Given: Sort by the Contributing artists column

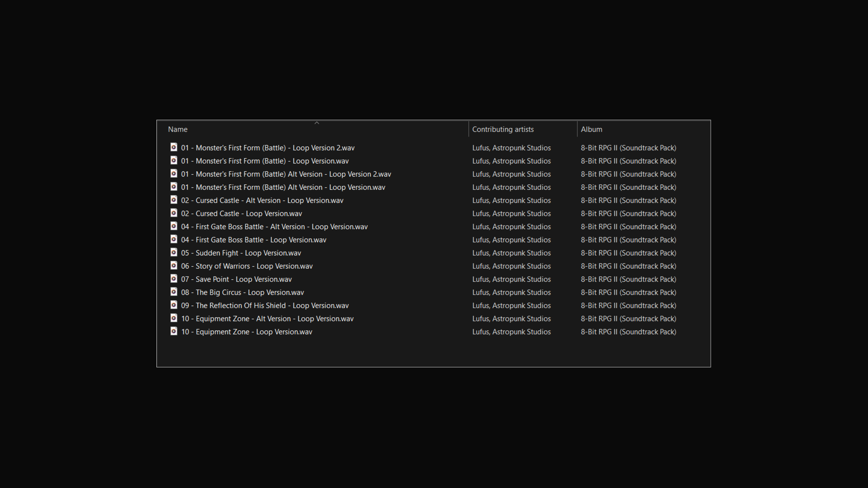Looking at the screenshot, I should (x=503, y=129).
